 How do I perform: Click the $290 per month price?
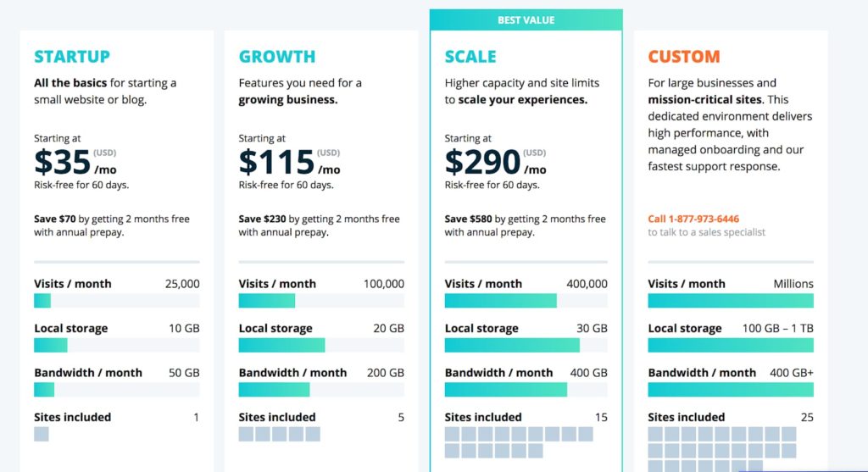coord(495,162)
